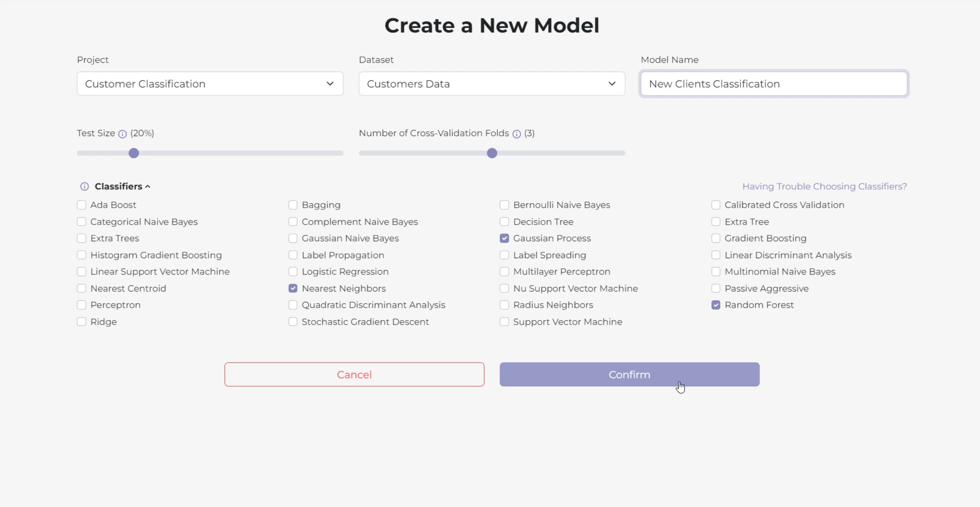Open the Project dropdown
The height and width of the screenshot is (507, 980).
coord(210,83)
